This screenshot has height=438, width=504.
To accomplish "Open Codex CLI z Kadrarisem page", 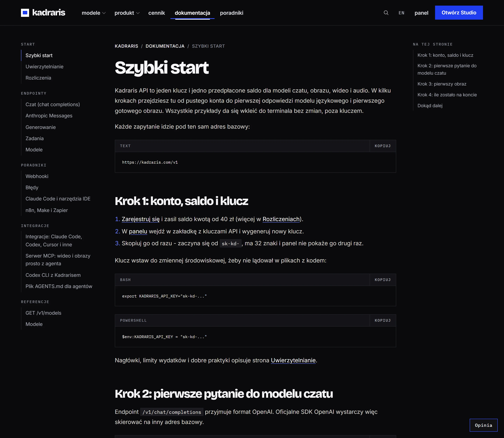I will click(x=53, y=275).
